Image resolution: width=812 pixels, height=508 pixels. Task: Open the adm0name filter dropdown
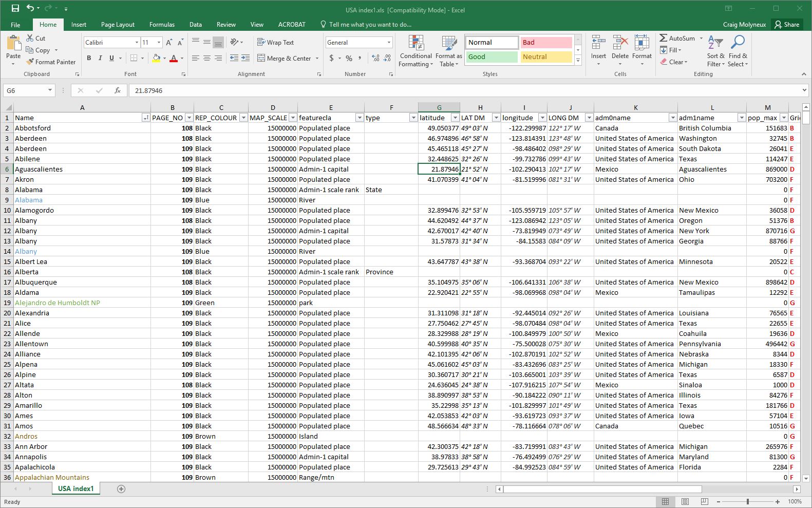pos(672,118)
